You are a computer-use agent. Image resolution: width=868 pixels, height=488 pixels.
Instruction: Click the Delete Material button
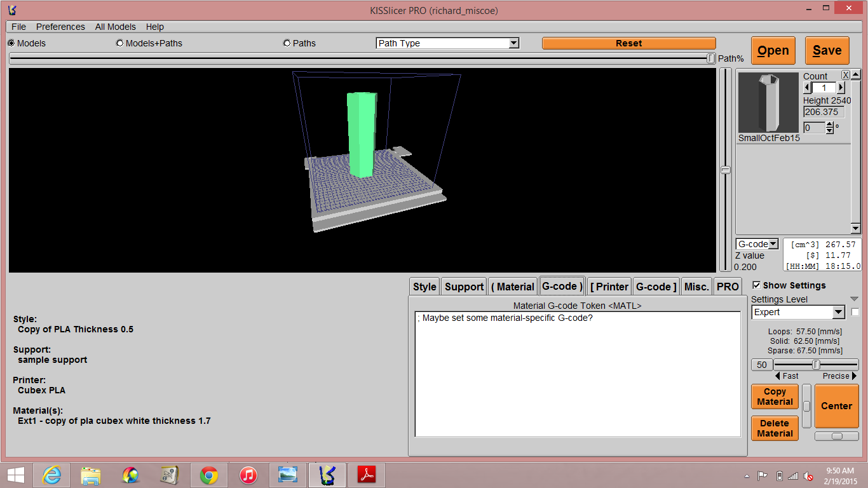pyautogui.click(x=775, y=428)
